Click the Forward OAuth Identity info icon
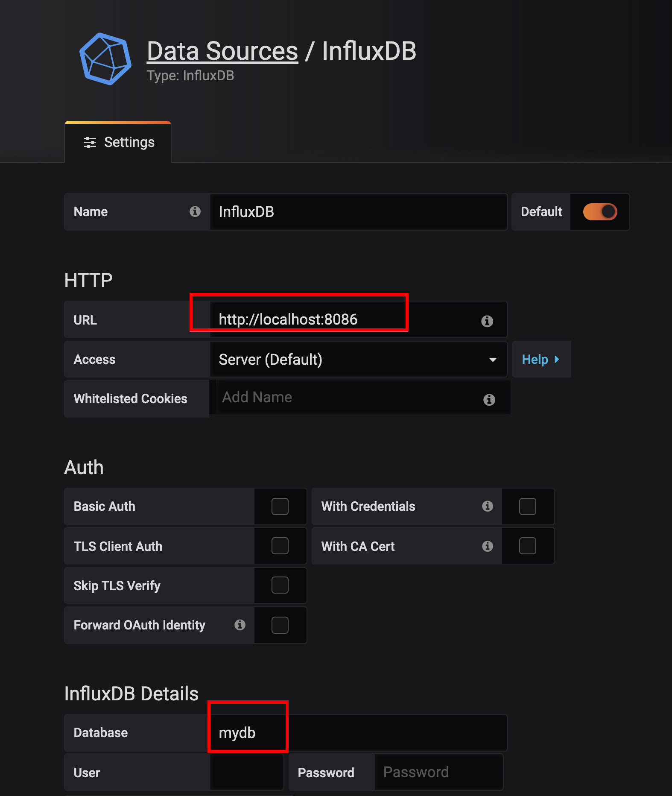This screenshot has width=672, height=796. (240, 625)
